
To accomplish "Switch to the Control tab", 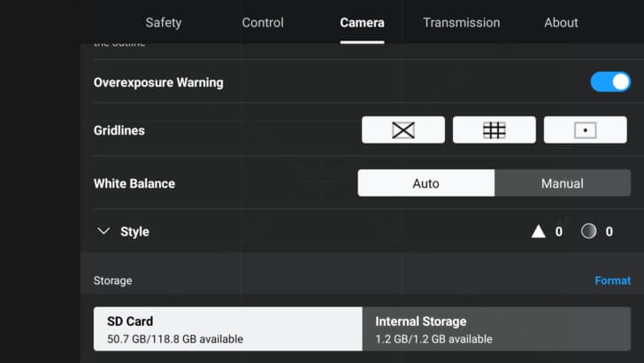I will 263,23.
